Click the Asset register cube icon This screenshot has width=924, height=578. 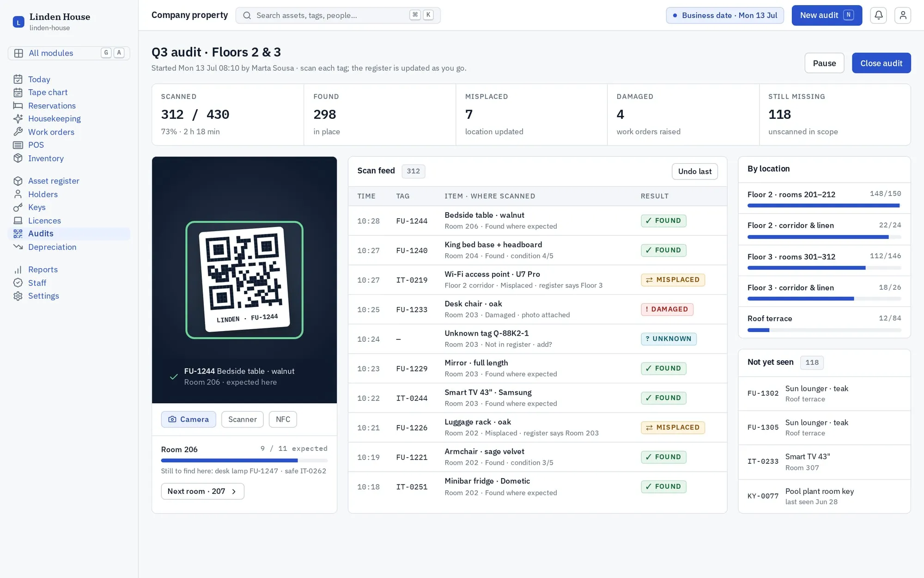pos(18,181)
